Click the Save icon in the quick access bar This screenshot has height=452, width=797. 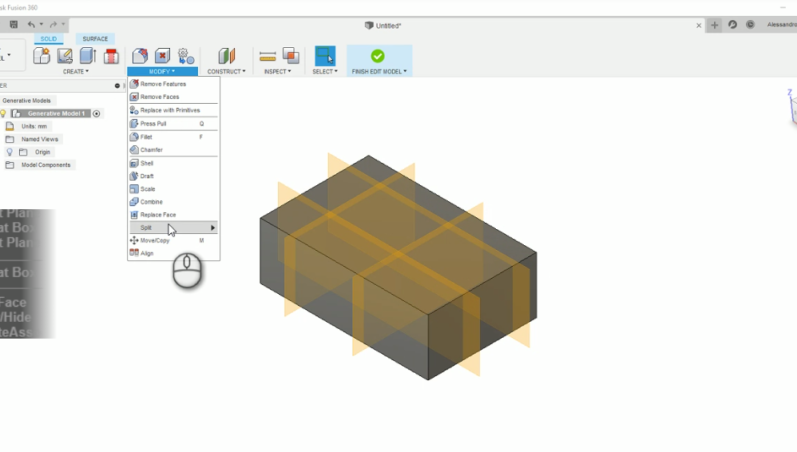point(14,24)
